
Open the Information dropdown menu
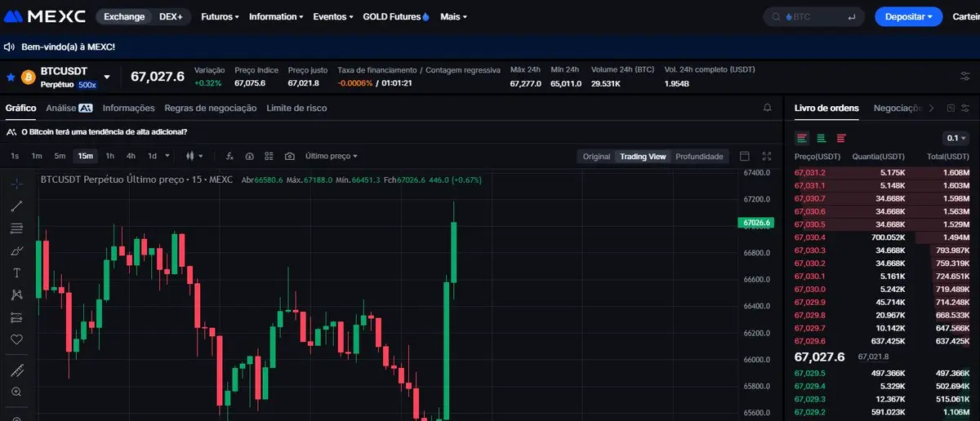click(276, 16)
